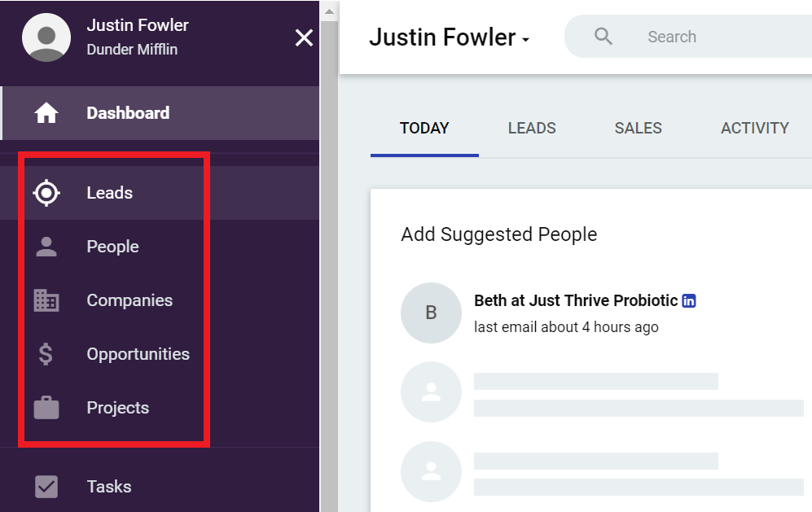812x512 pixels.
Task: Switch to the LEADS tab
Action: click(x=532, y=129)
